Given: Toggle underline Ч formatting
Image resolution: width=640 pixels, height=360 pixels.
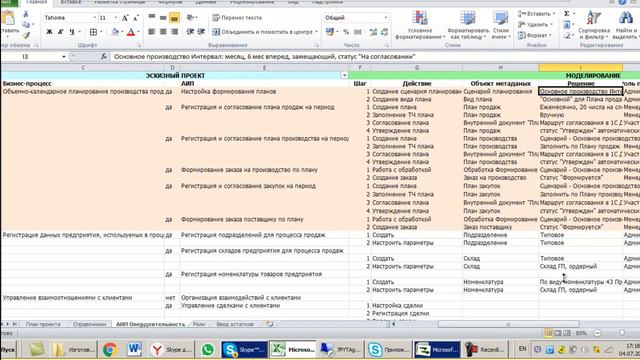Looking at the screenshot, I should point(71,31).
